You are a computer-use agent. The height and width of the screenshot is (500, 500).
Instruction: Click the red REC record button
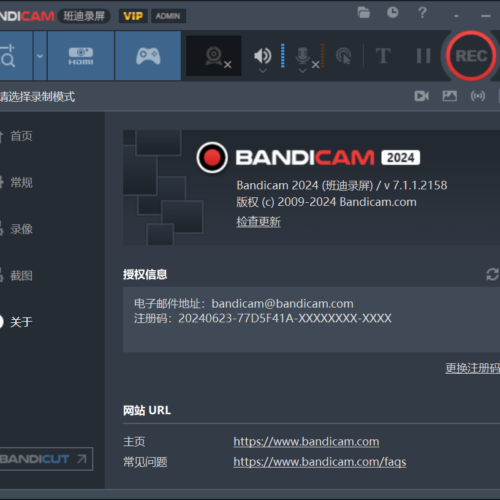(x=471, y=56)
